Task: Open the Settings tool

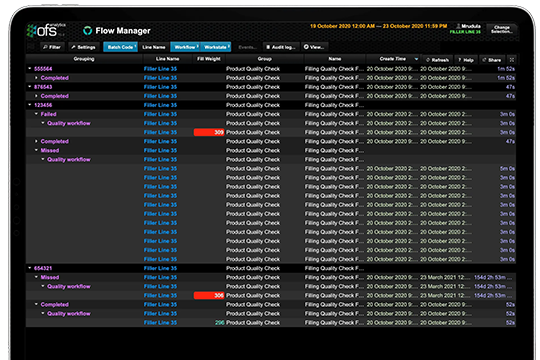Action: (x=83, y=47)
